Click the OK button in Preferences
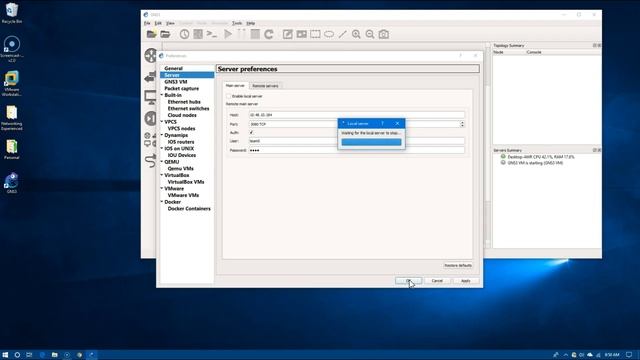 point(409,281)
